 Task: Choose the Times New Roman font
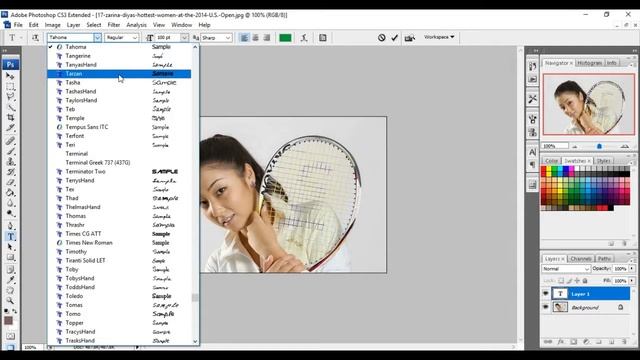pyautogui.click(x=119, y=242)
